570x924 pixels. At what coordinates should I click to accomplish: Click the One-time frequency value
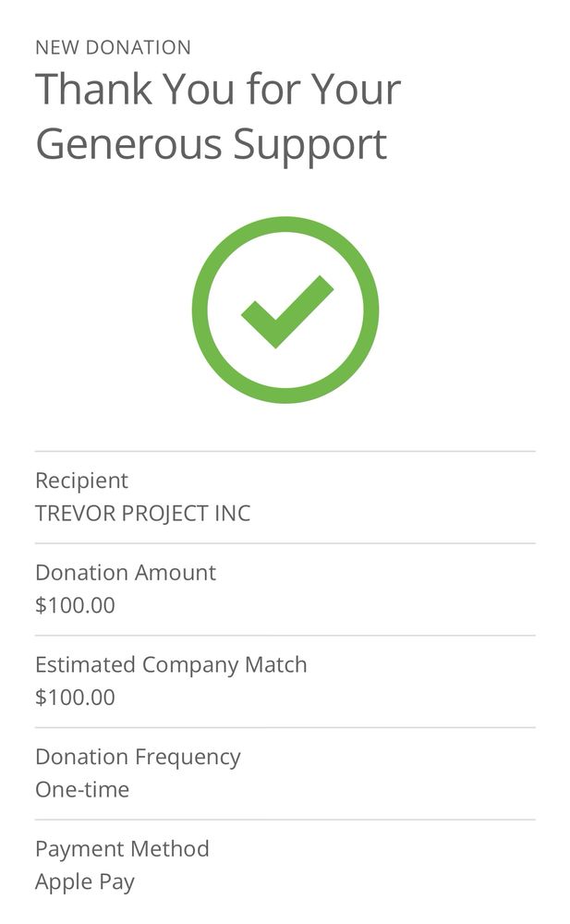82,790
